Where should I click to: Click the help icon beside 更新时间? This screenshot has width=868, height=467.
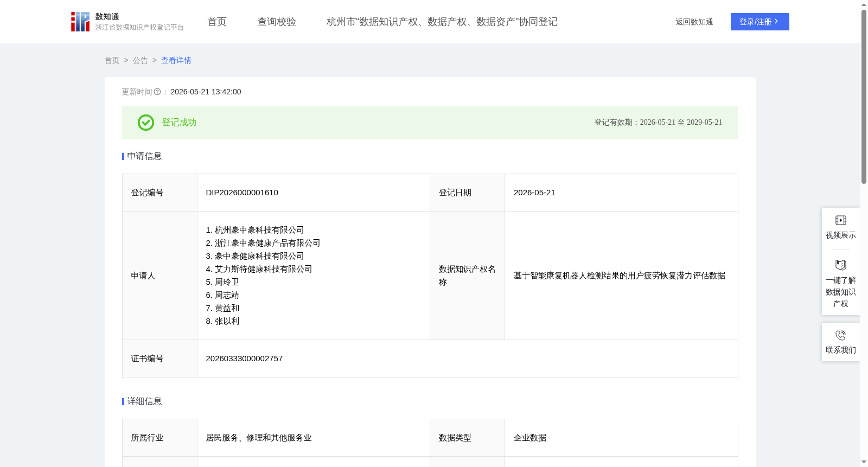coord(157,92)
